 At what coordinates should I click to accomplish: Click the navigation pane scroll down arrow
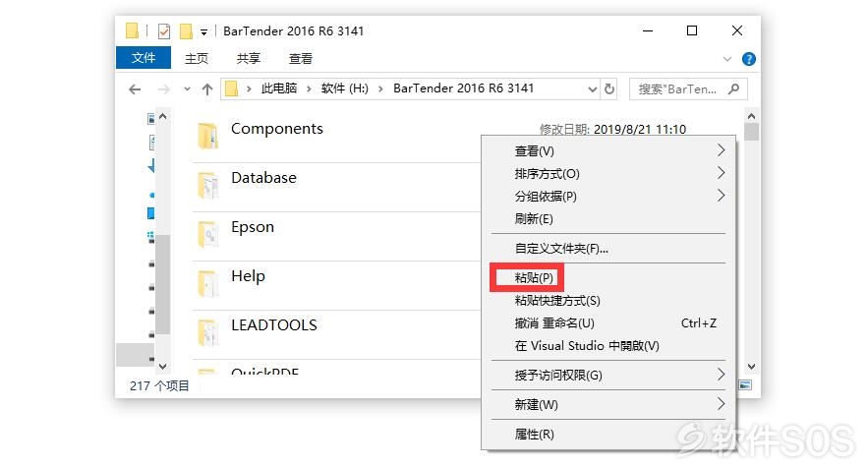[x=162, y=366]
